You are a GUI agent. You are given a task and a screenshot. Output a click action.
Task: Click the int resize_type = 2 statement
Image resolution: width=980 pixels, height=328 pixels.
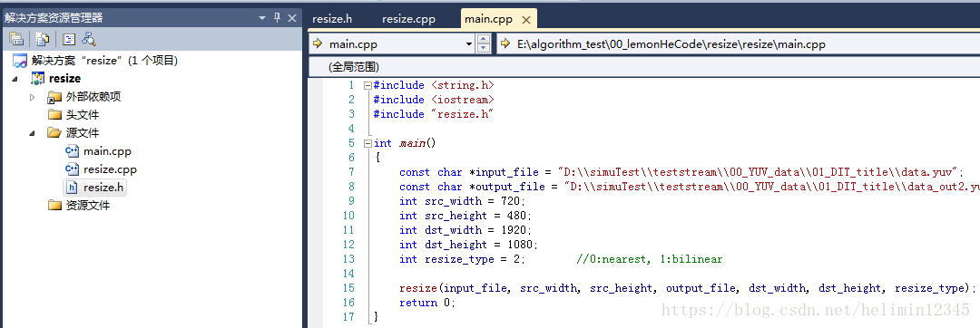click(463, 259)
